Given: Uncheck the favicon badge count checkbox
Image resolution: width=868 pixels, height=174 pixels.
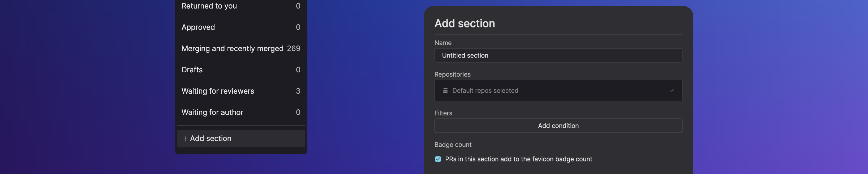Looking at the screenshot, I should (x=438, y=159).
